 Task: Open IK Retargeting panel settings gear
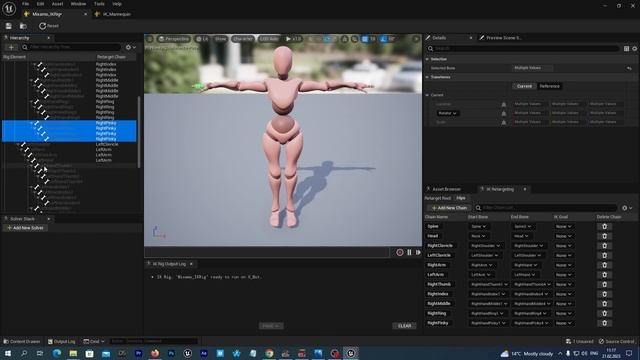627,208
